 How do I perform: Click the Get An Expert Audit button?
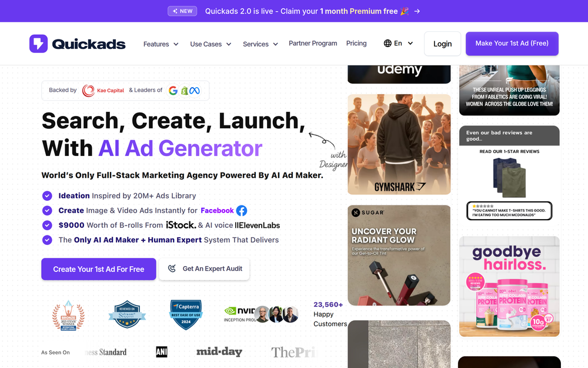tap(205, 269)
